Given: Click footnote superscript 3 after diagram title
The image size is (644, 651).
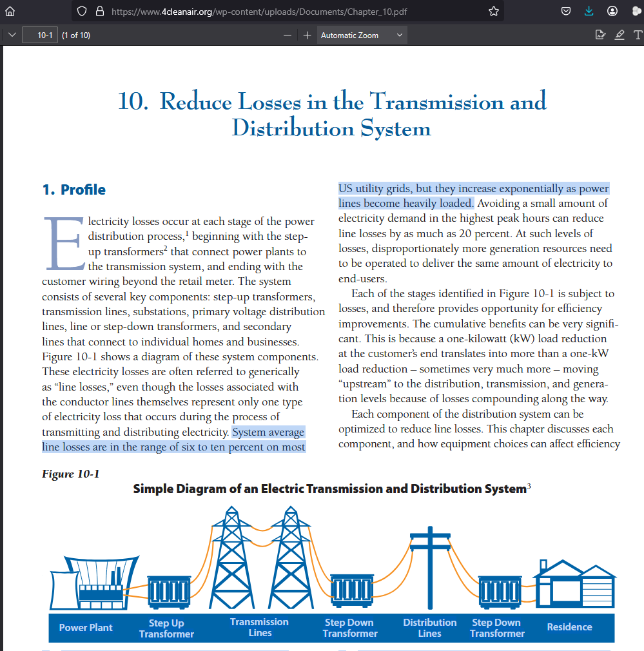Looking at the screenshot, I should point(529,486).
